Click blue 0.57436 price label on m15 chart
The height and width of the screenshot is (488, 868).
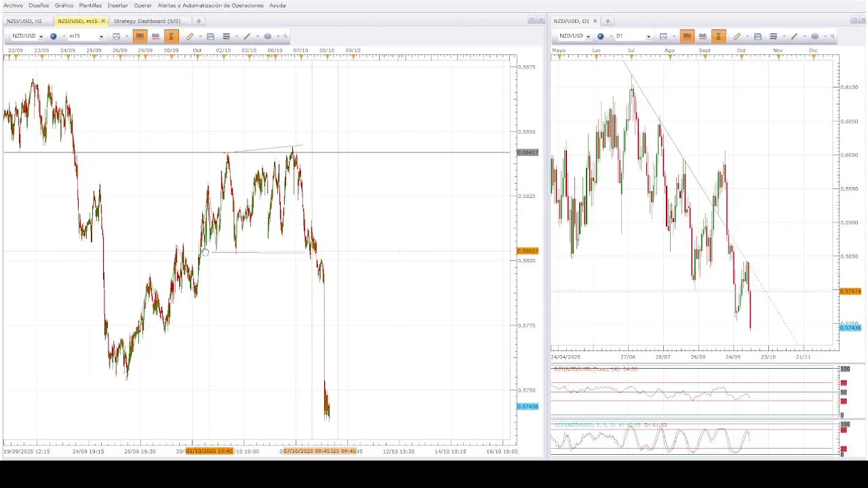[528, 407]
